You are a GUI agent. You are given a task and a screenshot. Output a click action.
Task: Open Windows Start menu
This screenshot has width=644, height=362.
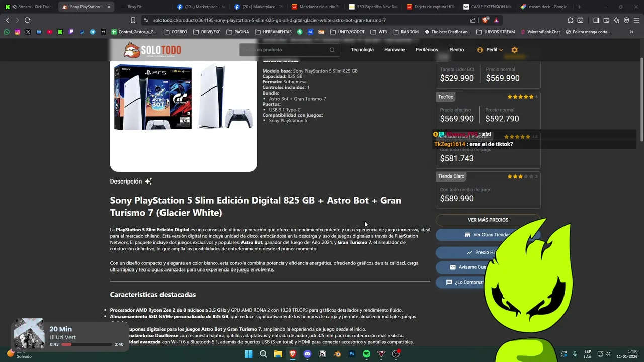(x=248, y=354)
